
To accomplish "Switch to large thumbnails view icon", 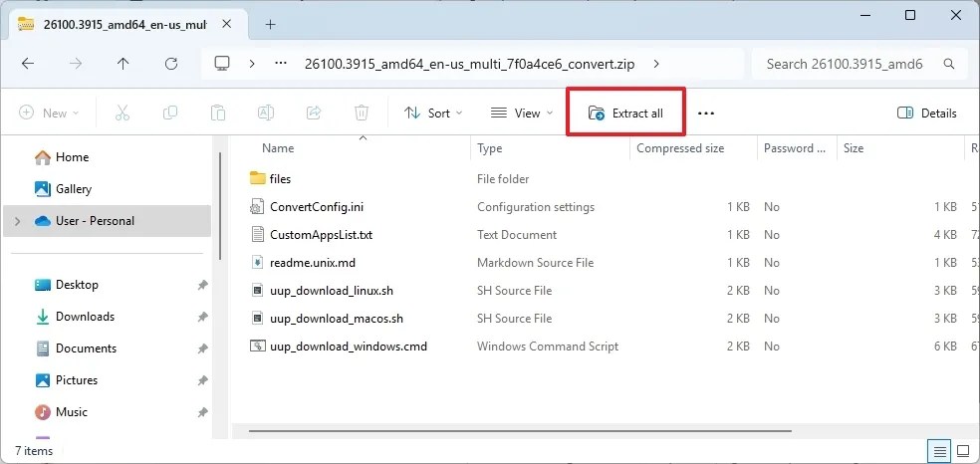I will click(961, 450).
